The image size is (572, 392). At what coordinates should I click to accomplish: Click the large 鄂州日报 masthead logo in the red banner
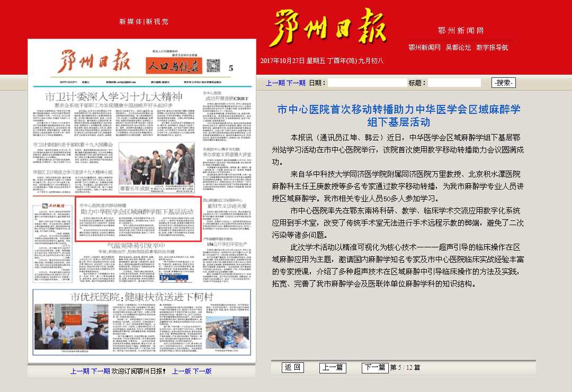(327, 28)
